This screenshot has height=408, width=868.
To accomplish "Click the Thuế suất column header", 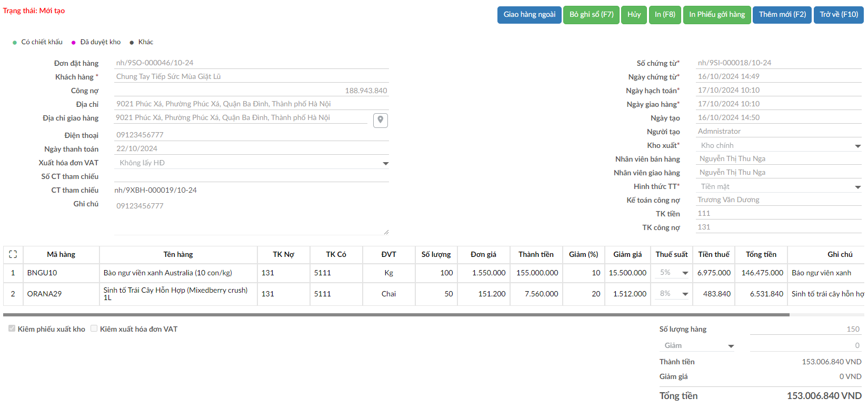I will coord(672,254).
